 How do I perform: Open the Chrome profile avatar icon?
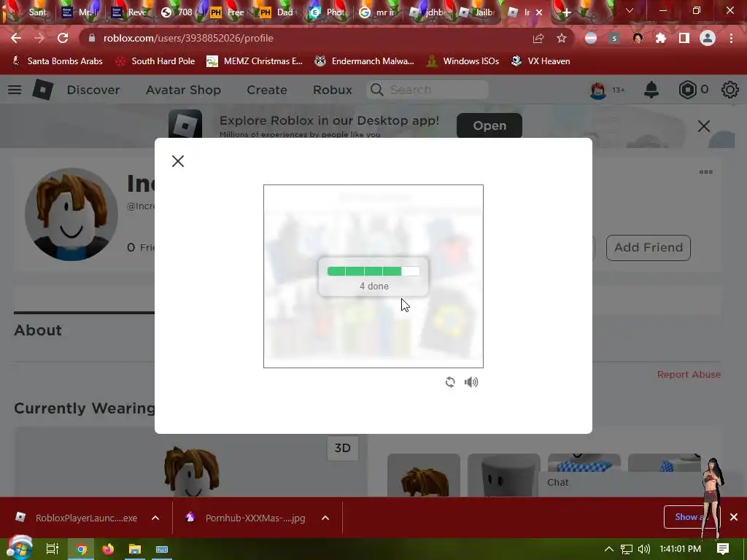click(708, 38)
